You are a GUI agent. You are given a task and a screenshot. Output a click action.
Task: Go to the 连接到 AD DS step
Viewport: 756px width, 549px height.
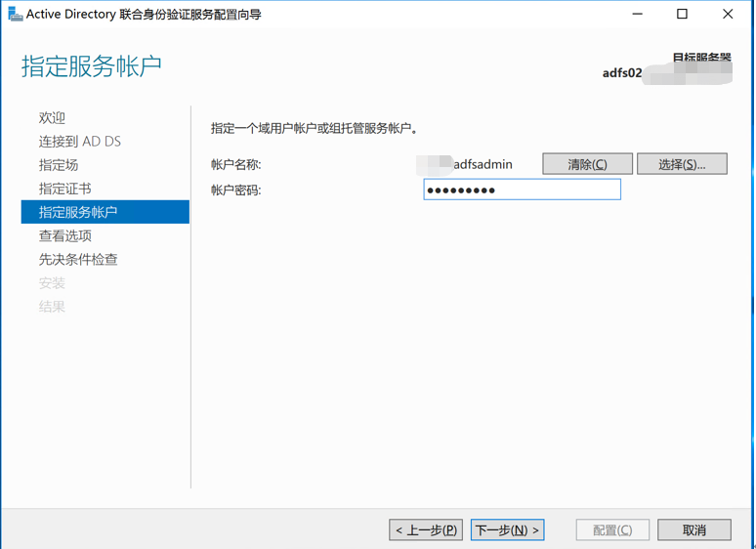[79, 142]
